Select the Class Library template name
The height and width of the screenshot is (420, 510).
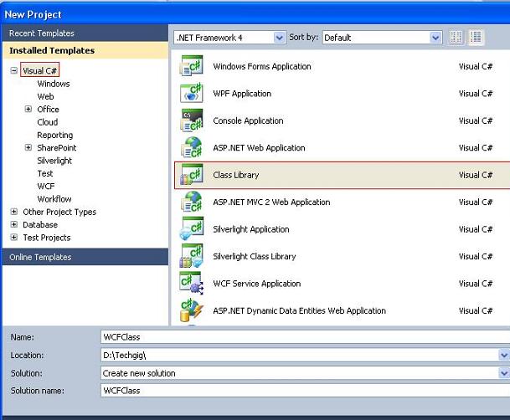click(236, 175)
